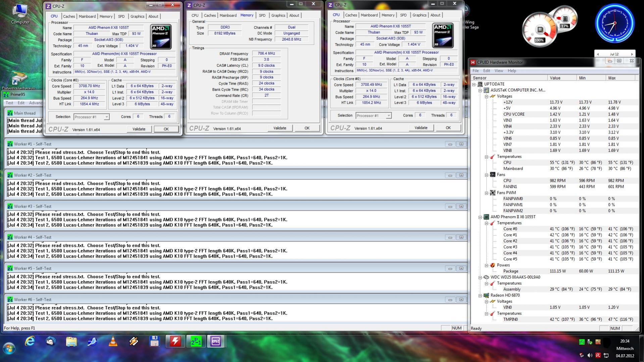Open the View menu in Hardware Monitor
The width and height of the screenshot is (644, 362).
click(x=499, y=71)
